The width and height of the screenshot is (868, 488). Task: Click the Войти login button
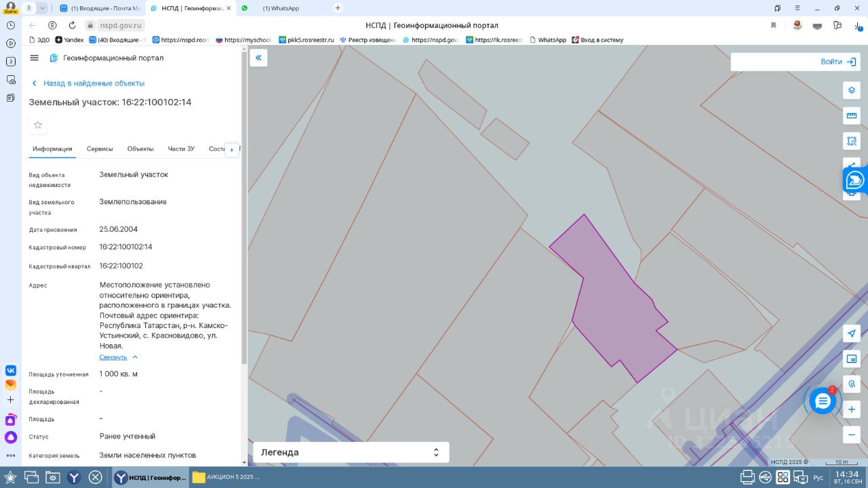click(839, 62)
